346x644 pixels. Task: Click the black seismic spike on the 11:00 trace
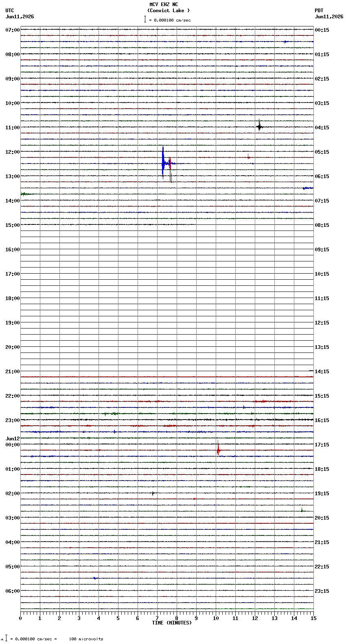pos(259,126)
